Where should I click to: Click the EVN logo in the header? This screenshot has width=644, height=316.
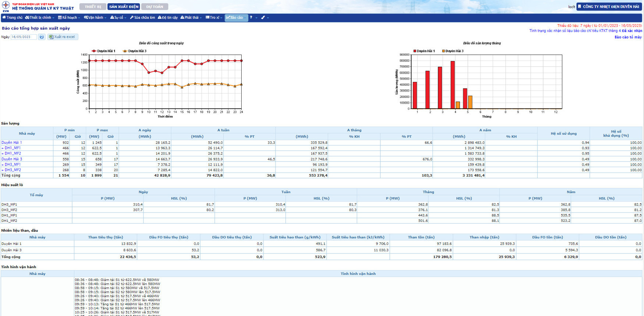pyautogui.click(x=6, y=6)
